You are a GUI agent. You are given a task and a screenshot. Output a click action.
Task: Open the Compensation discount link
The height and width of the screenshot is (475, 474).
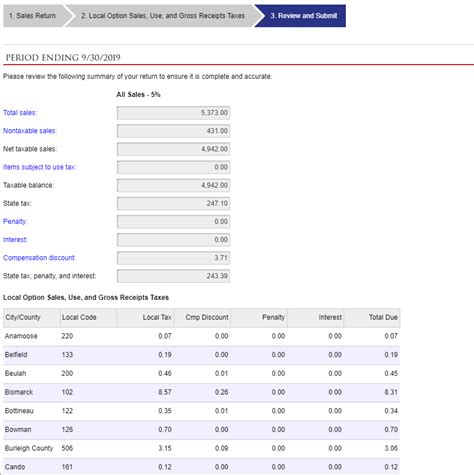point(39,258)
